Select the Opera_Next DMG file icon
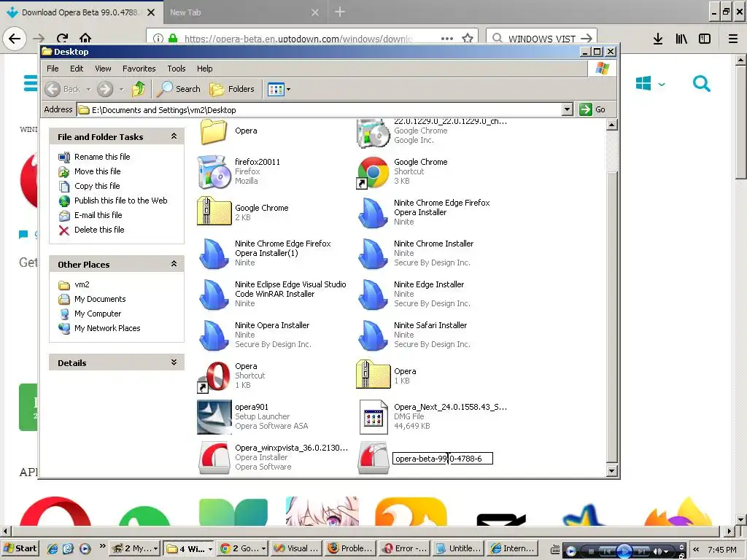This screenshot has width=747, height=560. point(373,417)
